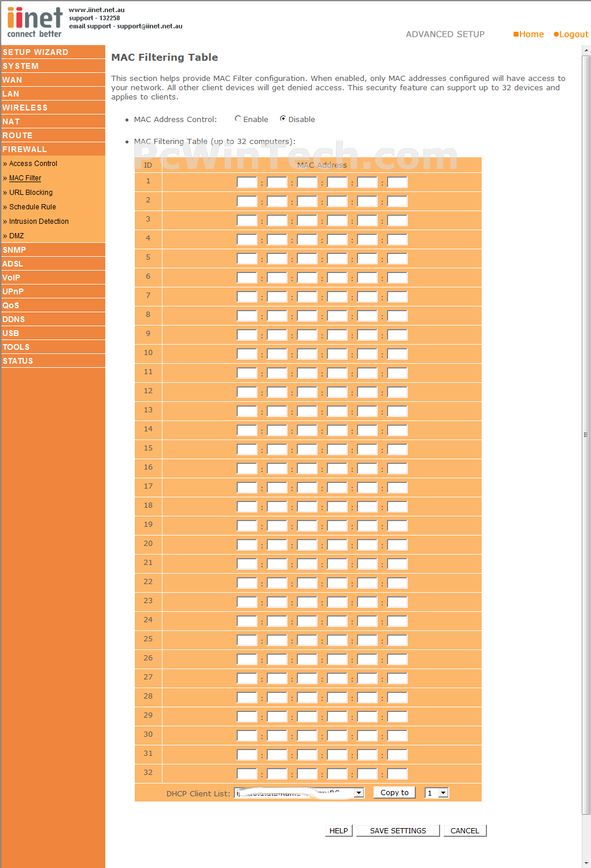Click the iinet logo
The width and height of the screenshot is (591, 868).
click(x=35, y=22)
